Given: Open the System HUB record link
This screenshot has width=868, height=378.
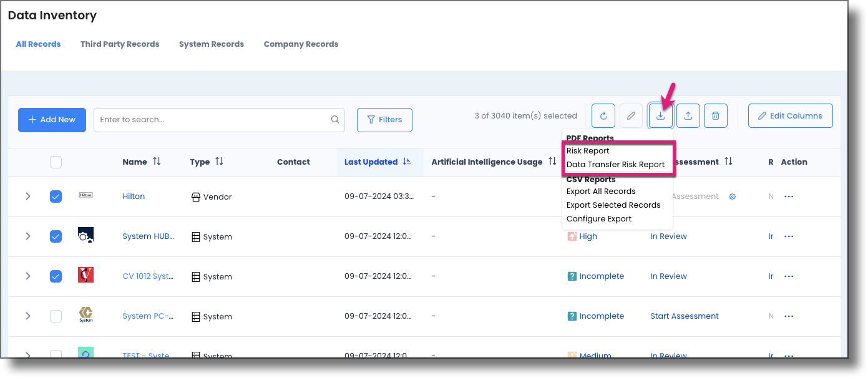Looking at the screenshot, I should [x=148, y=236].
